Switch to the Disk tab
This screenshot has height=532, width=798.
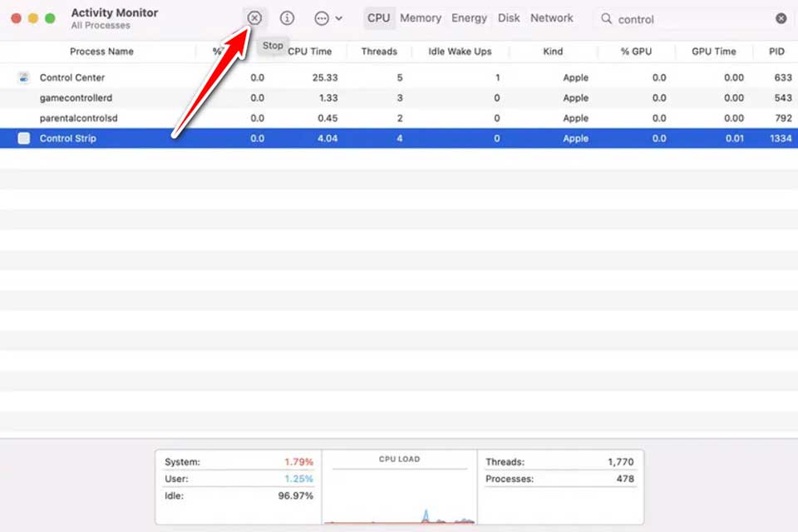coord(509,18)
